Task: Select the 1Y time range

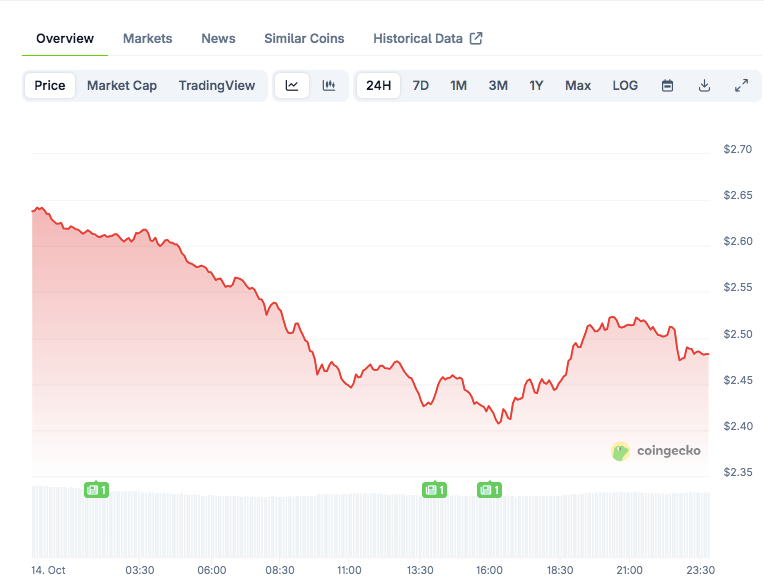Action: point(536,86)
